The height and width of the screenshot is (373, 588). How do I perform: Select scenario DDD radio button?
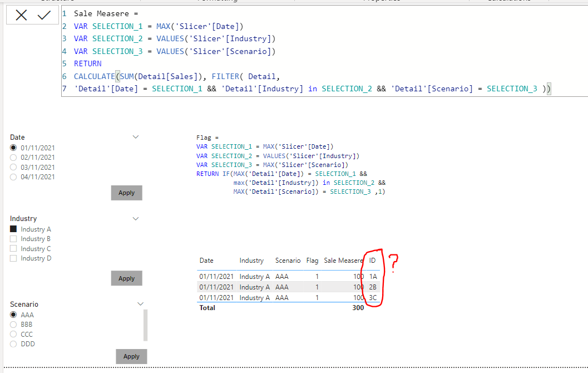coord(13,344)
